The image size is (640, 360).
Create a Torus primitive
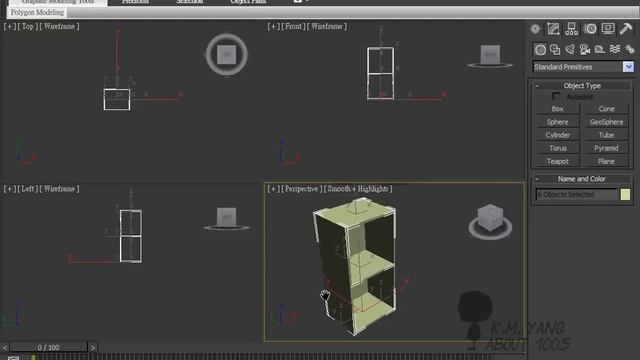pyautogui.click(x=558, y=148)
